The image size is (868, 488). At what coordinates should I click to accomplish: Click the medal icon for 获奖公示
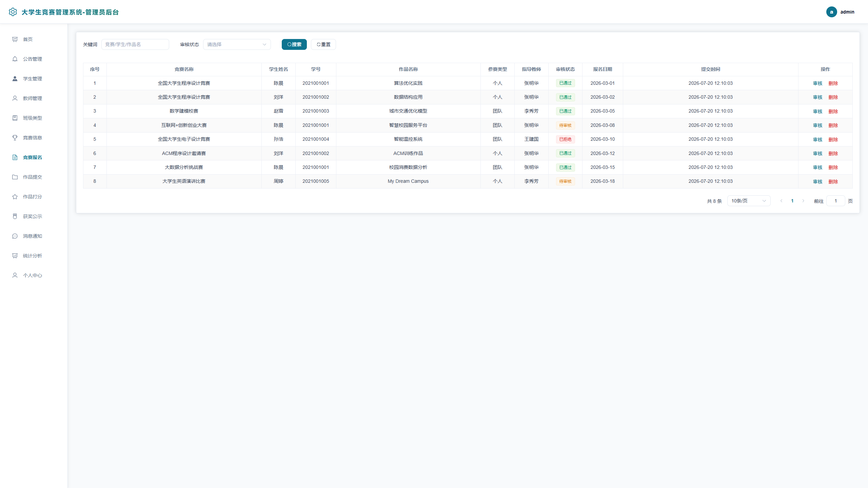(15, 216)
